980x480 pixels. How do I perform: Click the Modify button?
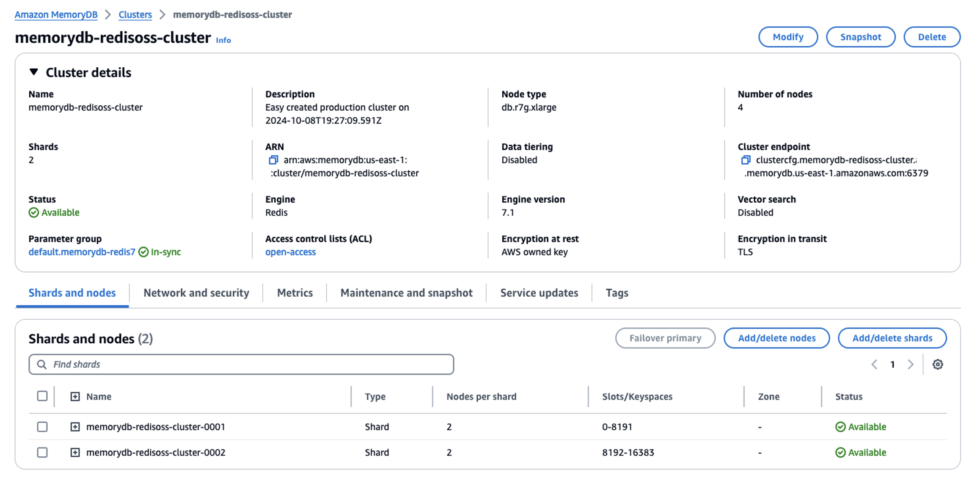pyautogui.click(x=787, y=37)
